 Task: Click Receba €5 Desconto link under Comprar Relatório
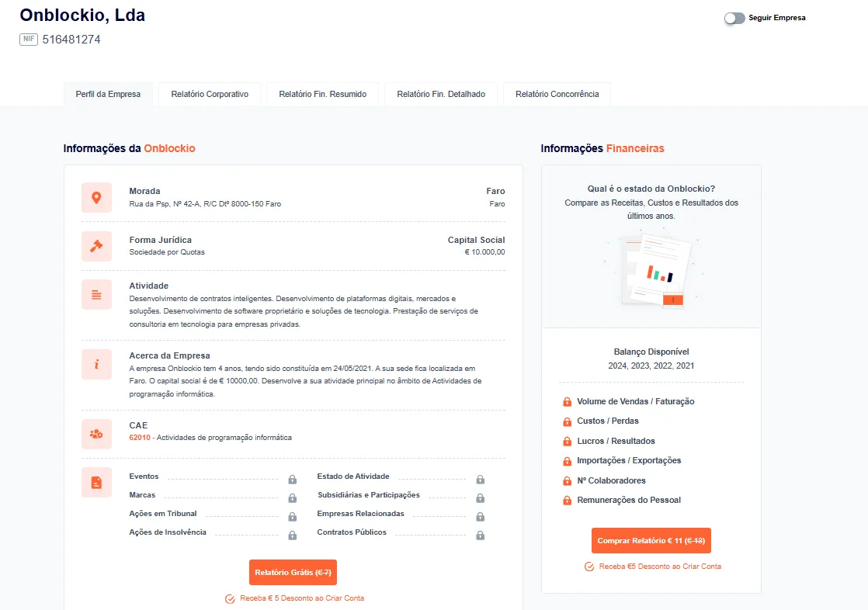(660, 567)
